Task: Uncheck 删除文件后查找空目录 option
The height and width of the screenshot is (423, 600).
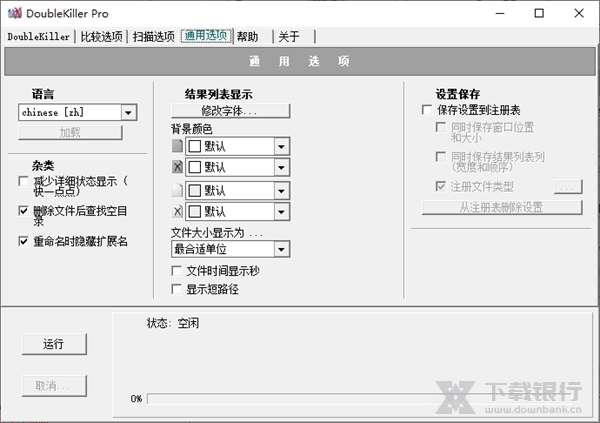Action: [x=24, y=211]
